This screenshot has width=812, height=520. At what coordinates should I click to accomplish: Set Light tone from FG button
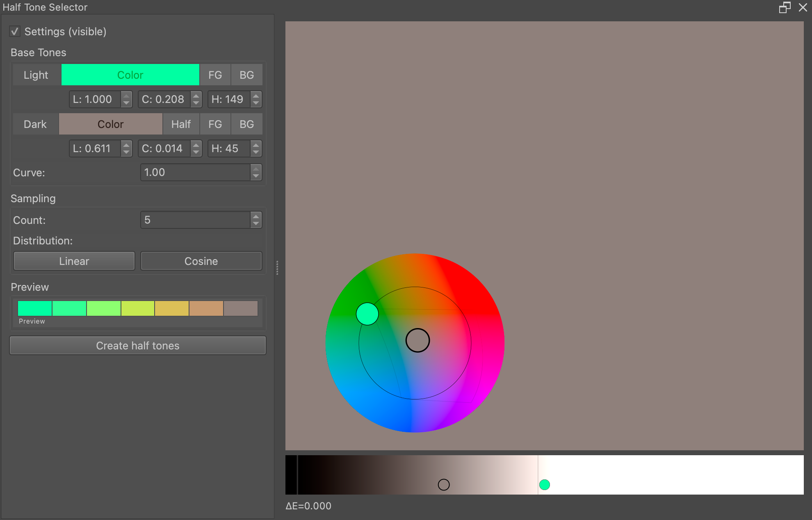(x=215, y=75)
